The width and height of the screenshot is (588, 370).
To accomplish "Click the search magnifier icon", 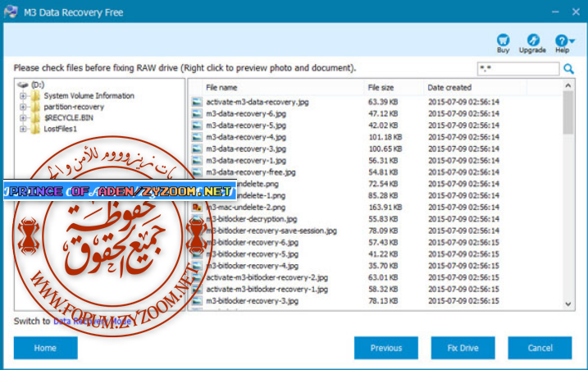I will tap(568, 69).
